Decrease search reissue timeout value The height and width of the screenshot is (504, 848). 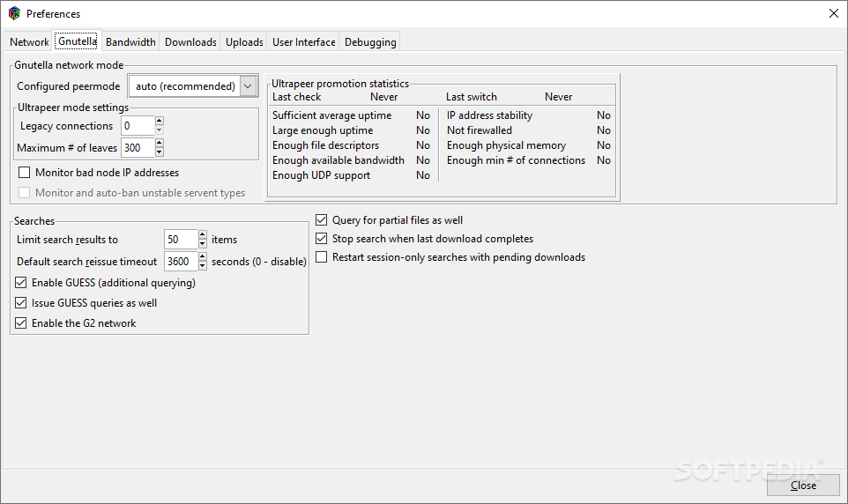click(x=202, y=265)
